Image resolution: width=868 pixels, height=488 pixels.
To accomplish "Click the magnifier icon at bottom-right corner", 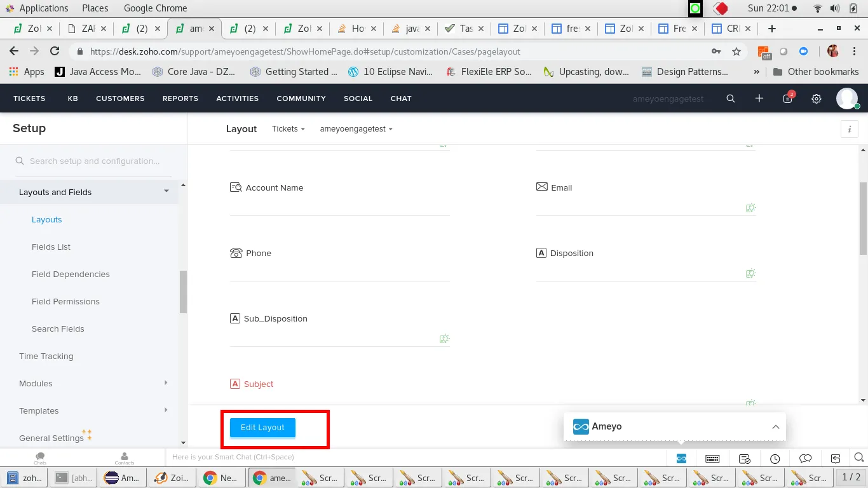I will tap(859, 457).
